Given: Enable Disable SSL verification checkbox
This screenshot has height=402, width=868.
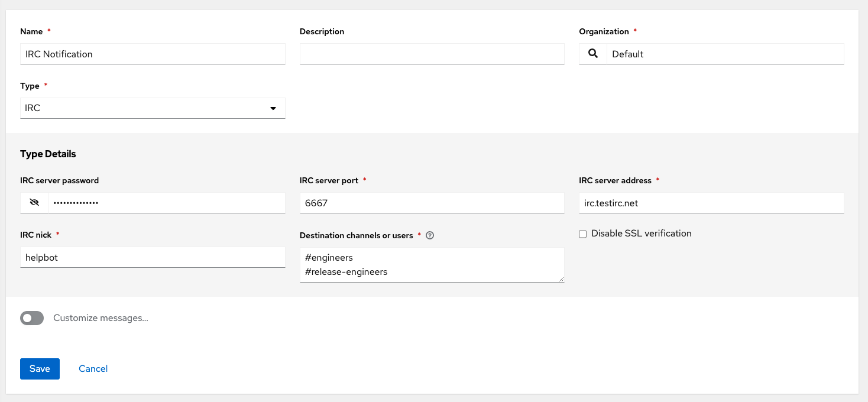Looking at the screenshot, I should 582,234.
